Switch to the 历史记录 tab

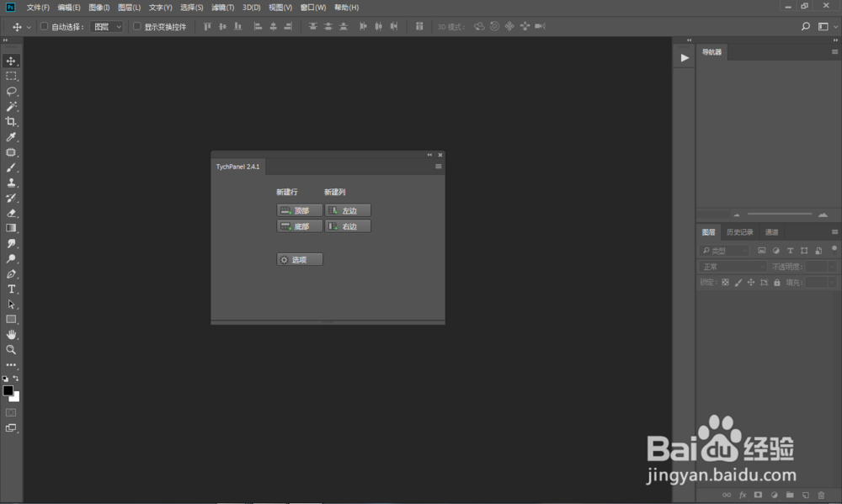click(x=739, y=232)
